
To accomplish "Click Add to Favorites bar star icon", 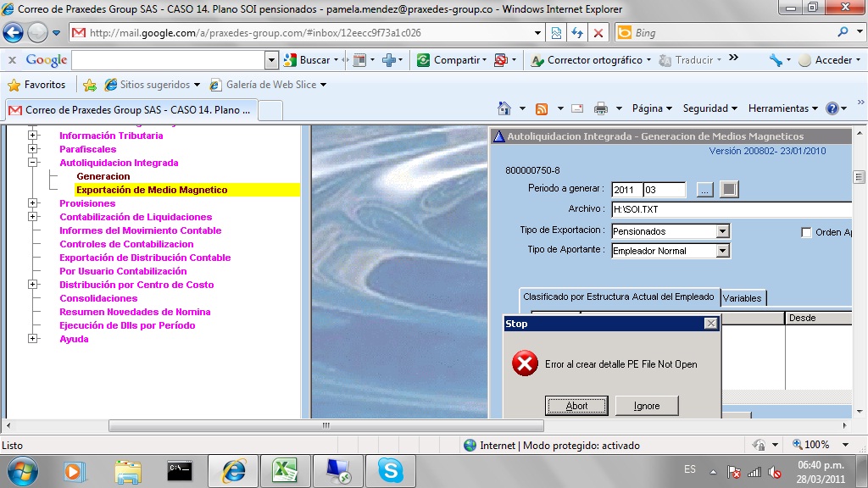I will tap(90, 85).
